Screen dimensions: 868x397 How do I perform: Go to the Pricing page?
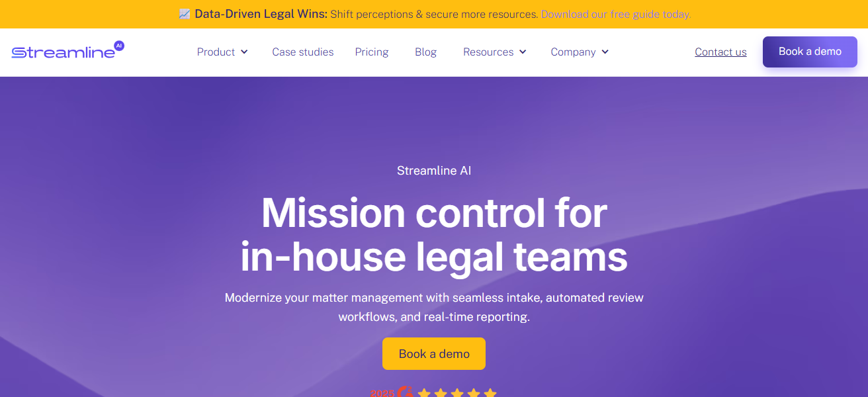click(x=372, y=52)
